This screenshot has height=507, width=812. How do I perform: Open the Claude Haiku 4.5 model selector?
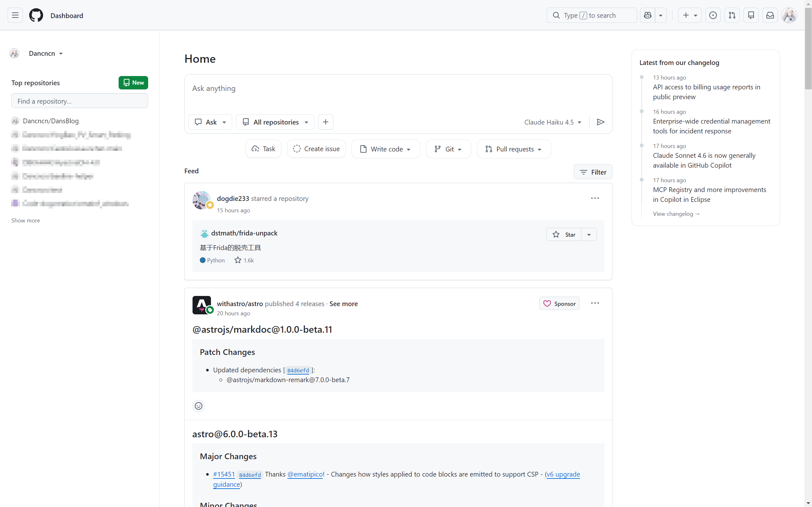tap(553, 122)
